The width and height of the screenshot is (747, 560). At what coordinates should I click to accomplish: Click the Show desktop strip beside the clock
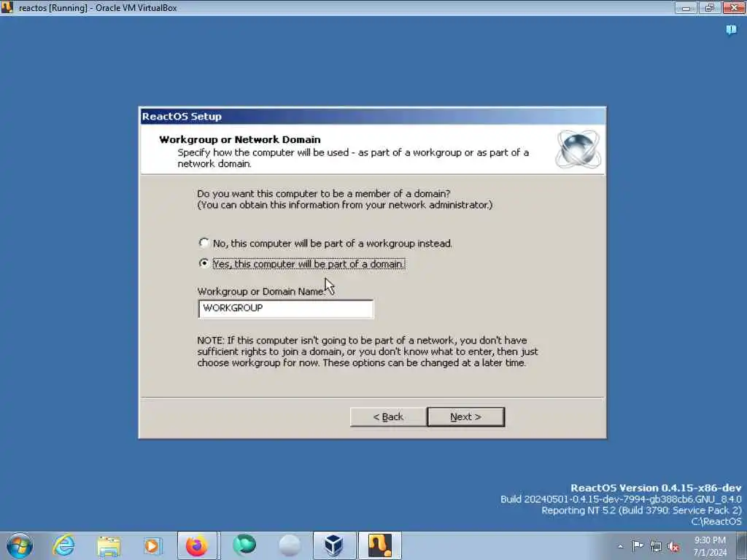tap(742, 545)
